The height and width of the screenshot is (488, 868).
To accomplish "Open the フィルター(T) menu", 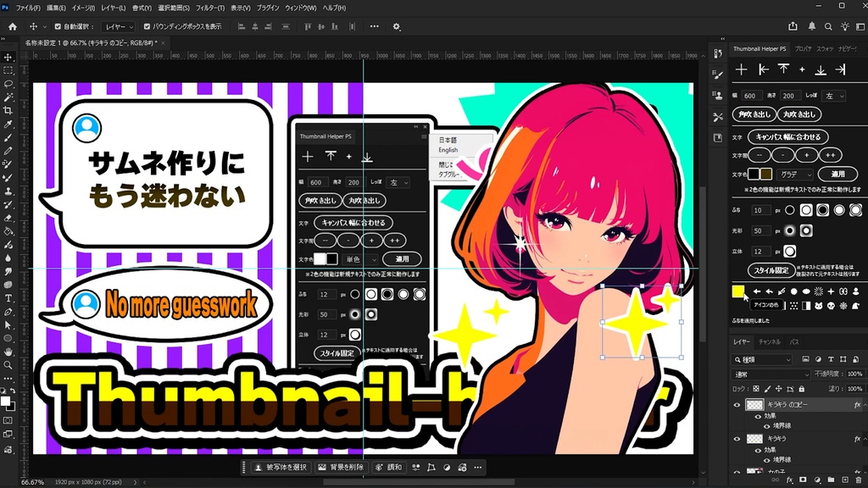I will [x=210, y=8].
